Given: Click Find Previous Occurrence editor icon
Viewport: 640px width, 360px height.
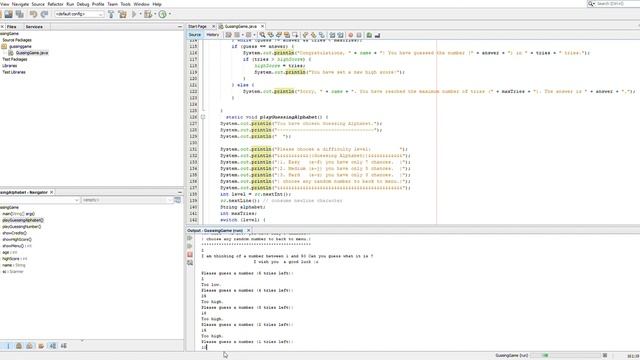Looking at the screenshot, I should pyautogui.click(x=270, y=35).
